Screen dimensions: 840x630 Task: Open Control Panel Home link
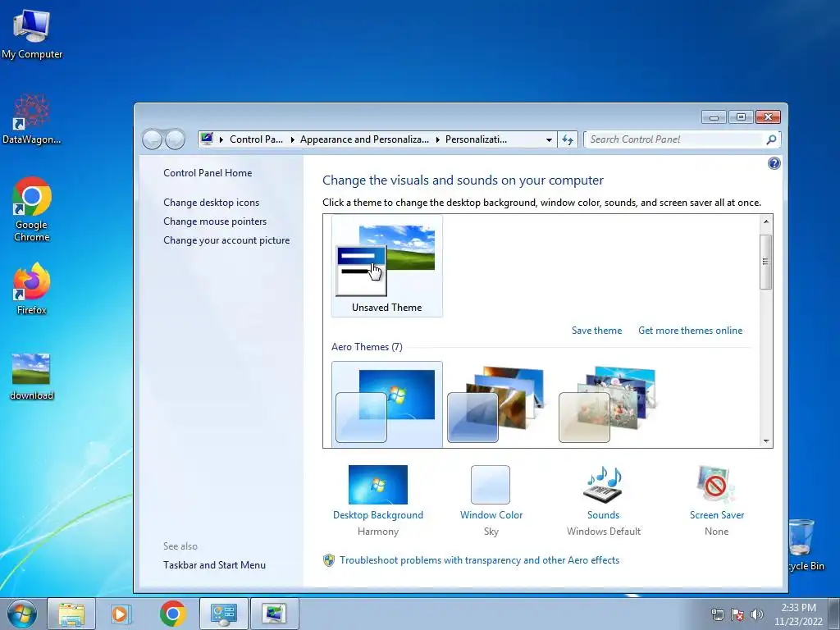[208, 173]
